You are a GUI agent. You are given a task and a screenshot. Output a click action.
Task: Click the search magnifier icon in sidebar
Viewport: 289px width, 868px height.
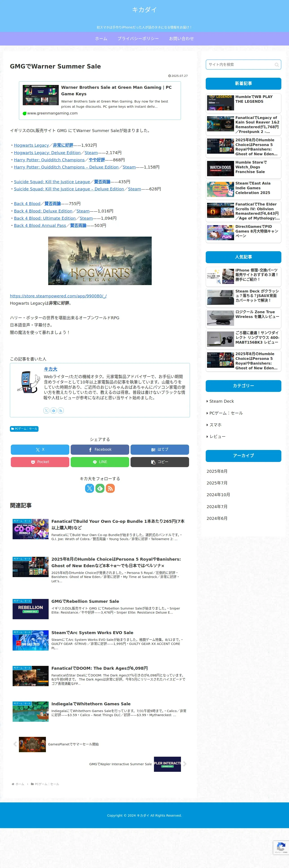coord(277,65)
